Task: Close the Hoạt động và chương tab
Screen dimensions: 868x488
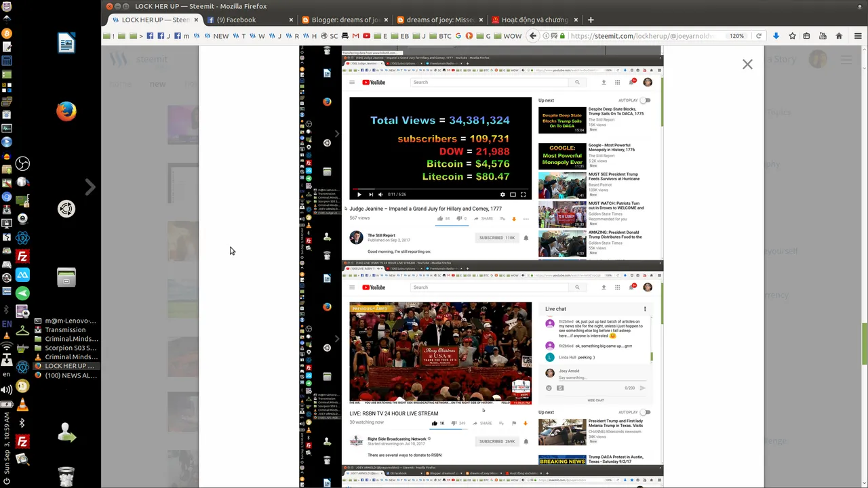Action: tap(576, 20)
